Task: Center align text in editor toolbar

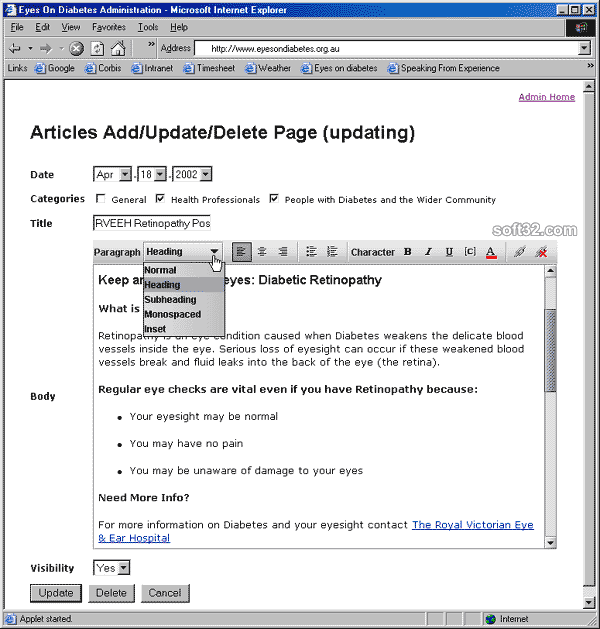Action: [x=262, y=252]
